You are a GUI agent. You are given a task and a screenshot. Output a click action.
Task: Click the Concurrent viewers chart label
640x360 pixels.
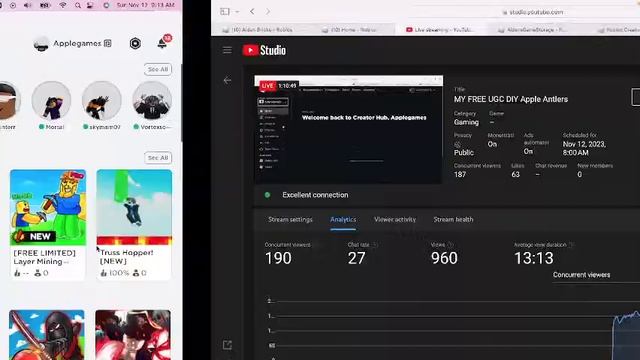(581, 275)
